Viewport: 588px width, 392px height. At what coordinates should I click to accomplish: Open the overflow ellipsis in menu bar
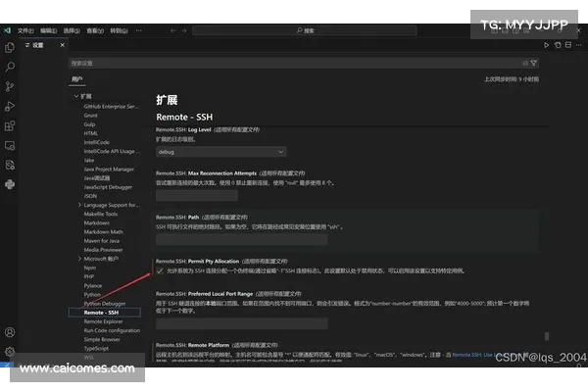(x=139, y=30)
